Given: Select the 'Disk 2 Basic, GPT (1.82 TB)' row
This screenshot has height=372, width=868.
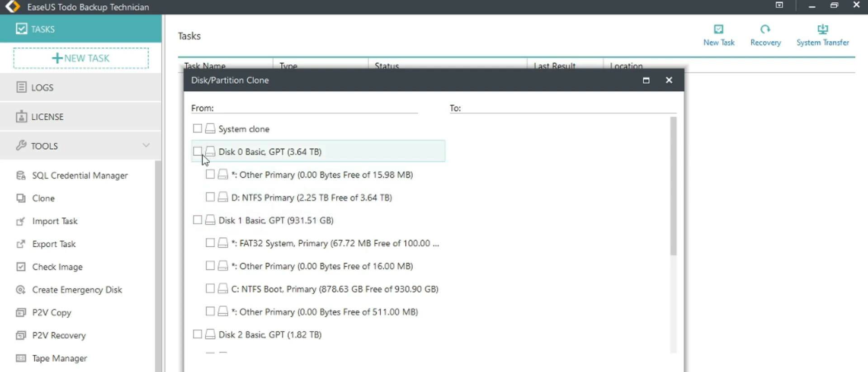Looking at the screenshot, I should pos(318,334).
